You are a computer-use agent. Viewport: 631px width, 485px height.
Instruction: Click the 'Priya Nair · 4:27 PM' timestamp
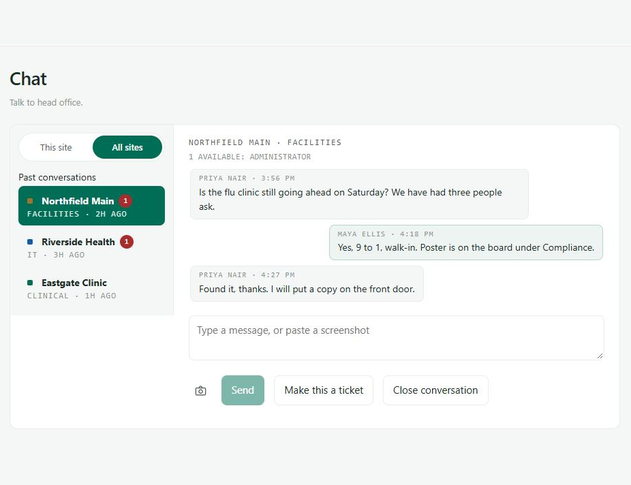tap(247, 275)
